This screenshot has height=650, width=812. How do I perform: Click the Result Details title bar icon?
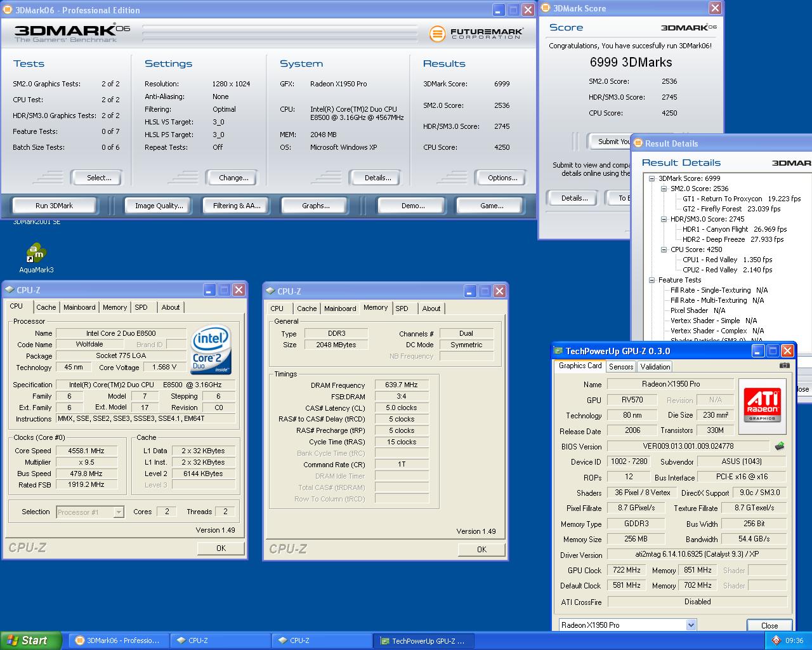click(x=638, y=143)
